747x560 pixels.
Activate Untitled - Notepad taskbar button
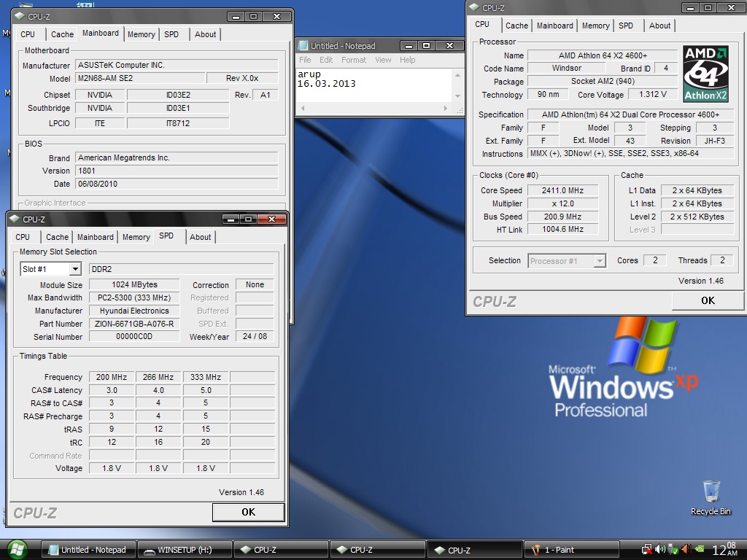[x=88, y=550]
